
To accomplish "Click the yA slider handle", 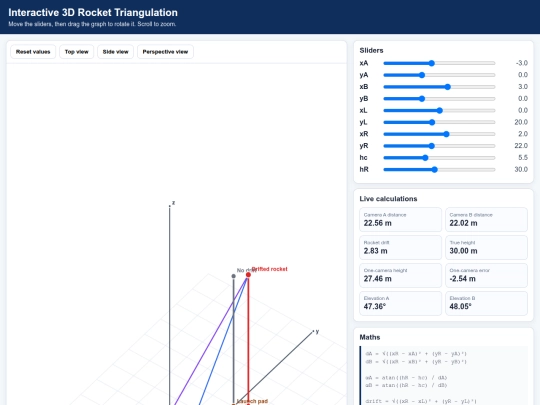I will click(422, 75).
